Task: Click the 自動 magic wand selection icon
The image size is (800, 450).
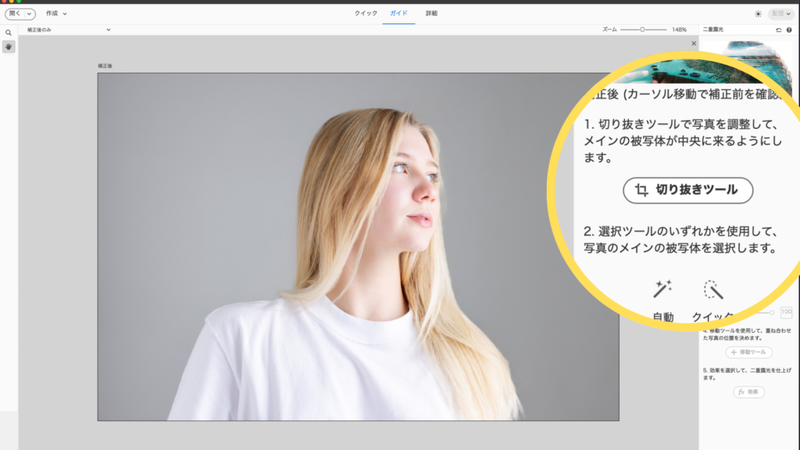Action: pyautogui.click(x=662, y=289)
